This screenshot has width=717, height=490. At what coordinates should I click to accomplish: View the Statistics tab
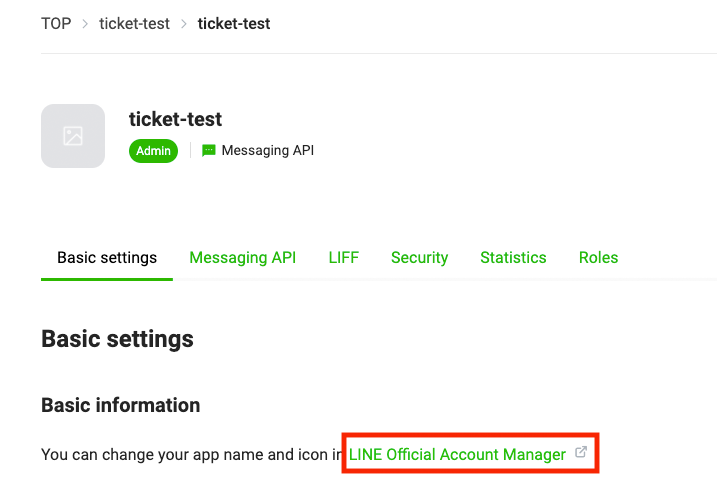coord(513,258)
